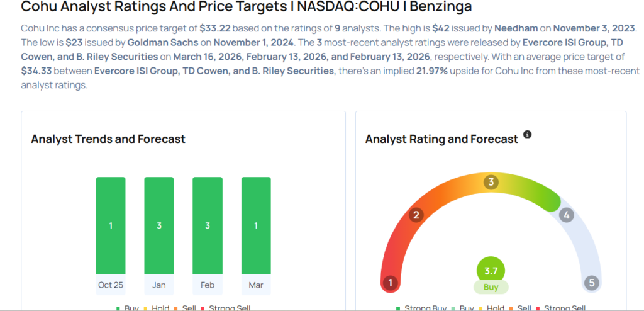Select the gauge marker numbered 3
644x311 pixels.
(x=491, y=183)
